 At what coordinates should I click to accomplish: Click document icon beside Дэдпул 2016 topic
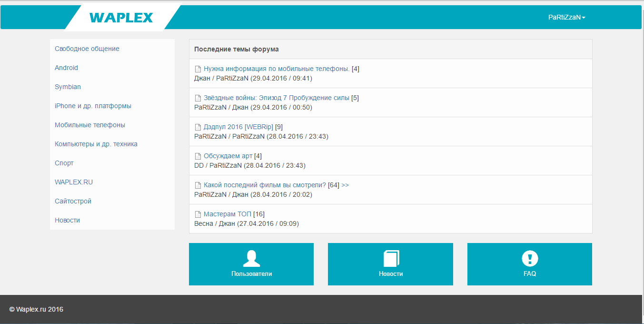[x=198, y=127]
